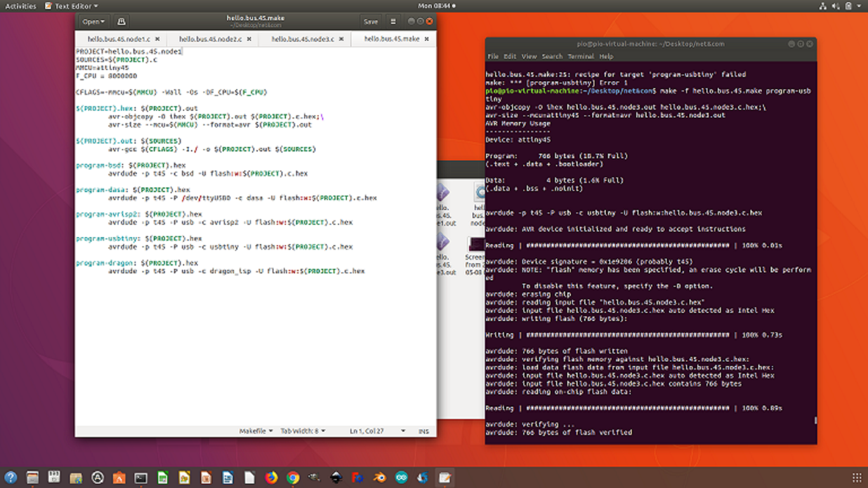Open the network status icon in top bar
The image size is (868, 488).
click(x=822, y=6)
